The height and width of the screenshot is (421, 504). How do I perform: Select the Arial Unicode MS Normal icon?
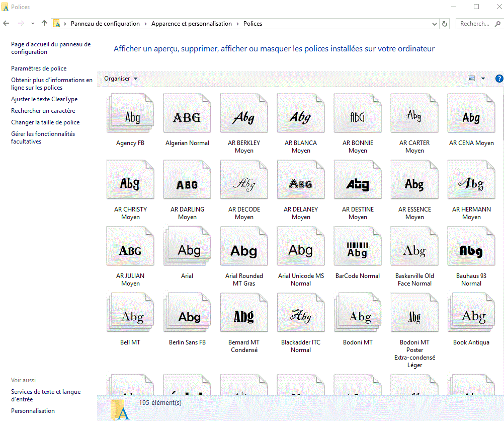pyautogui.click(x=301, y=246)
